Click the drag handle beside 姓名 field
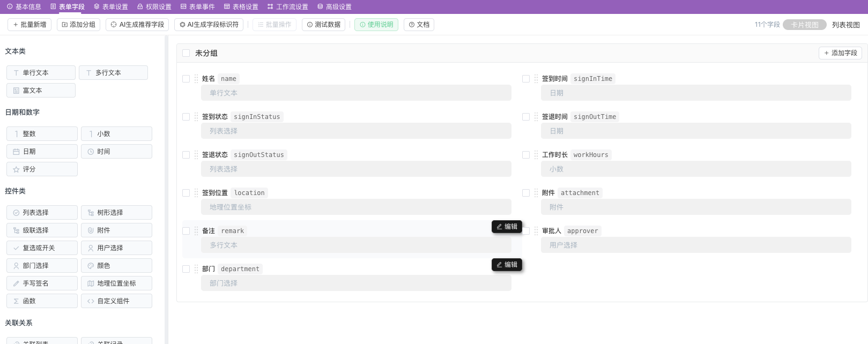This screenshot has width=868, height=344. coord(196,79)
